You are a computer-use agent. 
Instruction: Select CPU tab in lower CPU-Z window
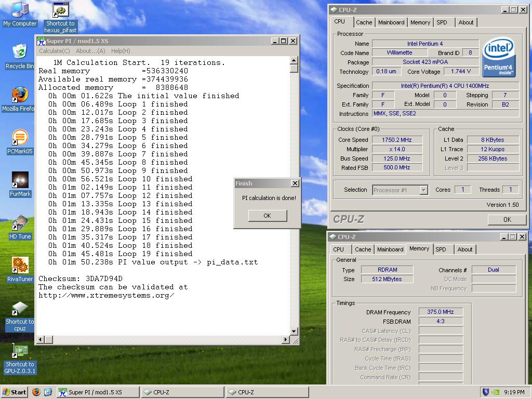click(x=338, y=249)
